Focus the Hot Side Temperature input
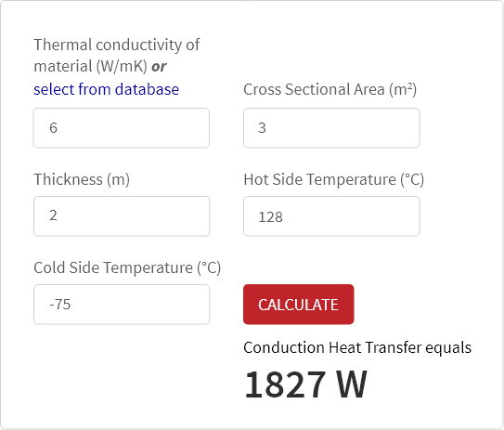The image size is (504, 430). click(331, 216)
